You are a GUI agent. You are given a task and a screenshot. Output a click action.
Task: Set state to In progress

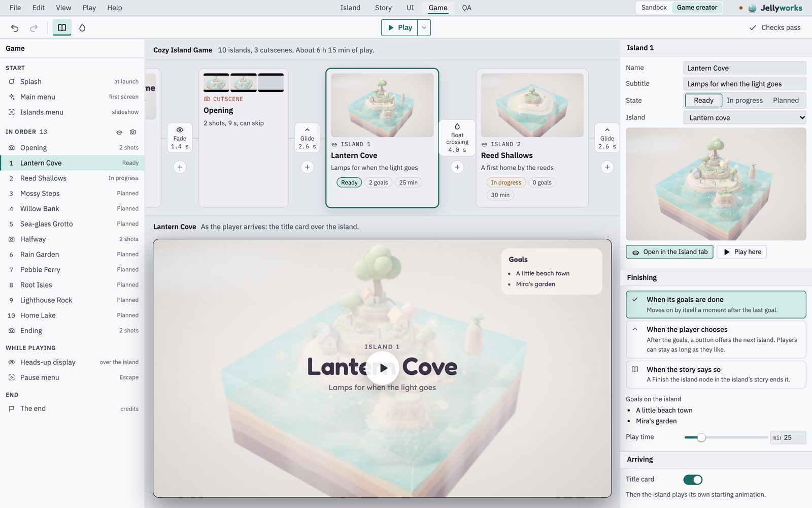coord(745,101)
